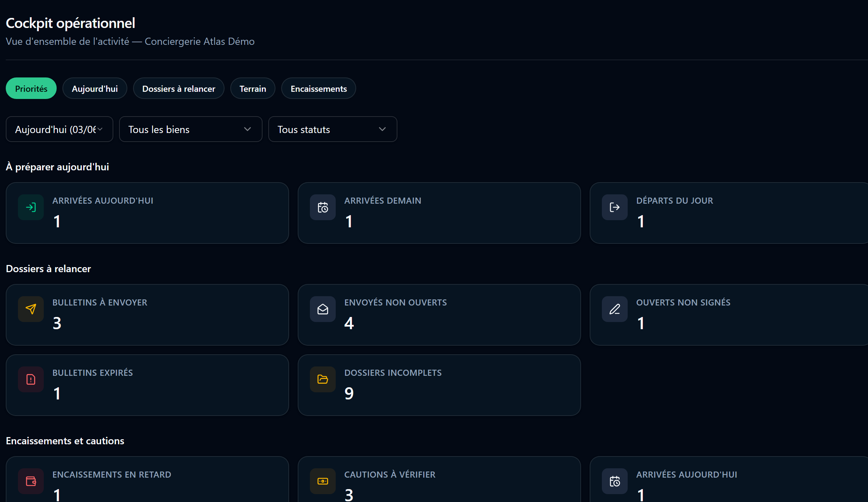Click the Arrivées demain calendar-clock icon

323,207
